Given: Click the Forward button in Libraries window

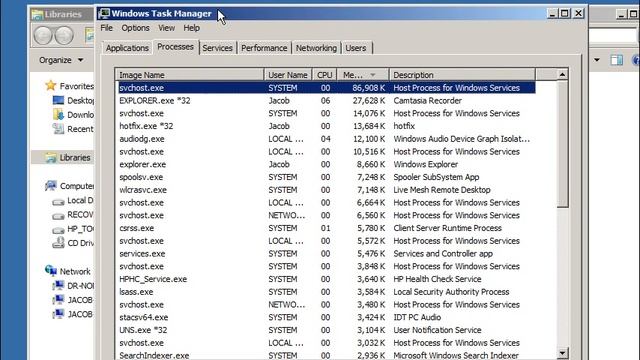Looking at the screenshot, I should pyautogui.click(x=64, y=36).
